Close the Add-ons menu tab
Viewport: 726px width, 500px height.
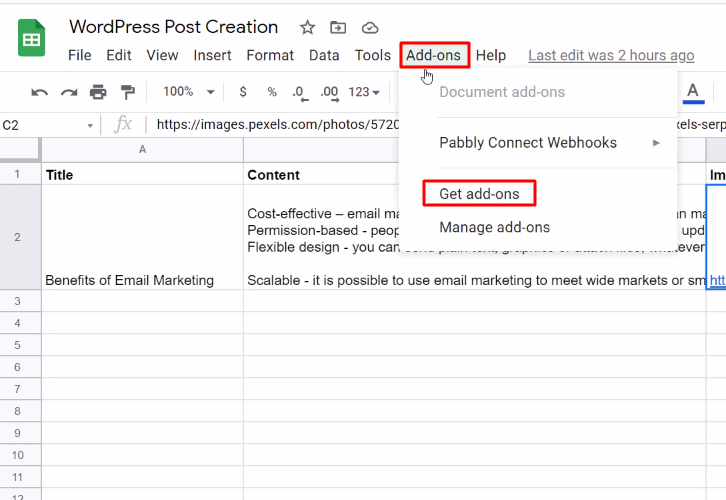[434, 55]
